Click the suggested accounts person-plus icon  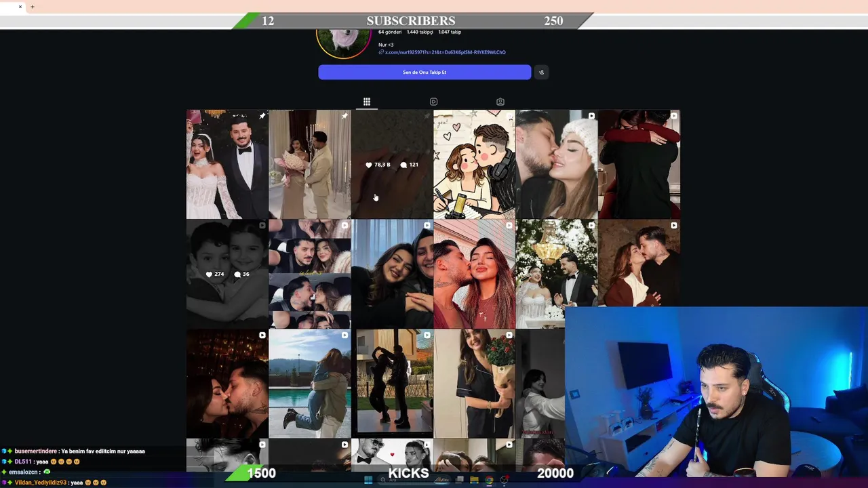coord(541,72)
